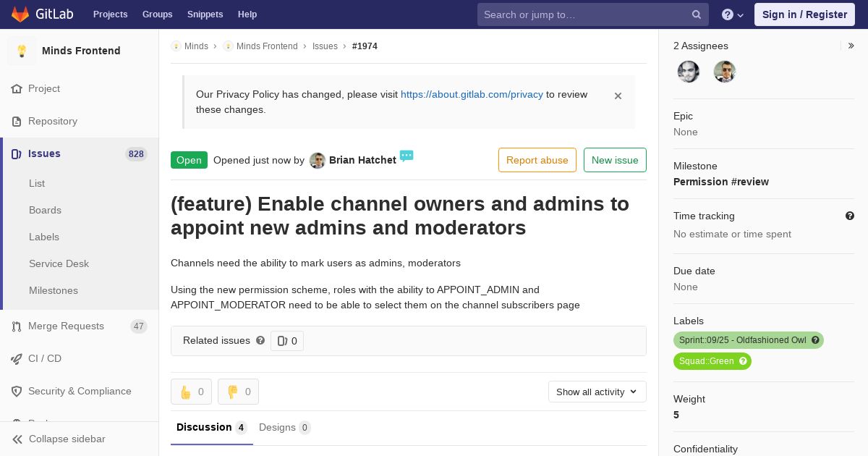The height and width of the screenshot is (456, 868).
Task: Click the Minds Frontend breadcrumb link
Action: pos(267,46)
